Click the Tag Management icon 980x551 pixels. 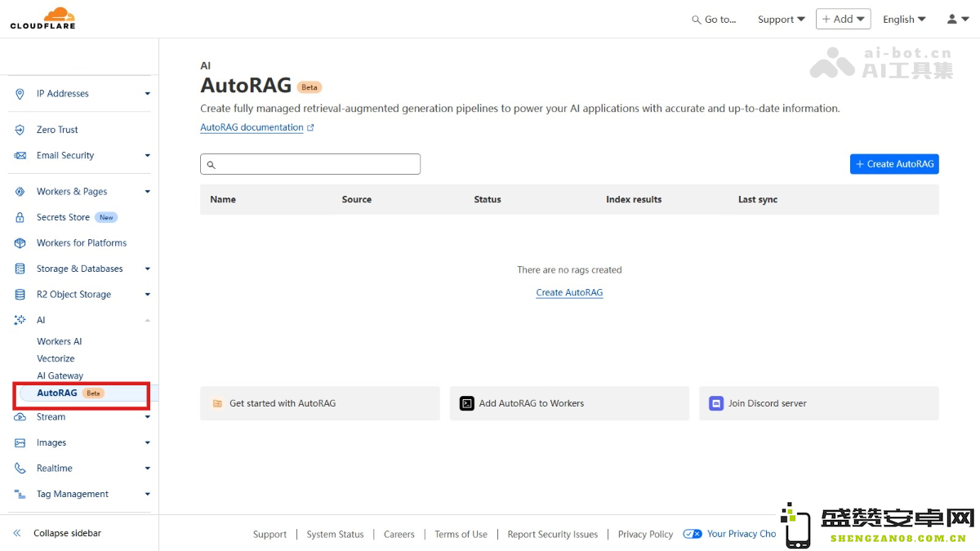pos(20,495)
